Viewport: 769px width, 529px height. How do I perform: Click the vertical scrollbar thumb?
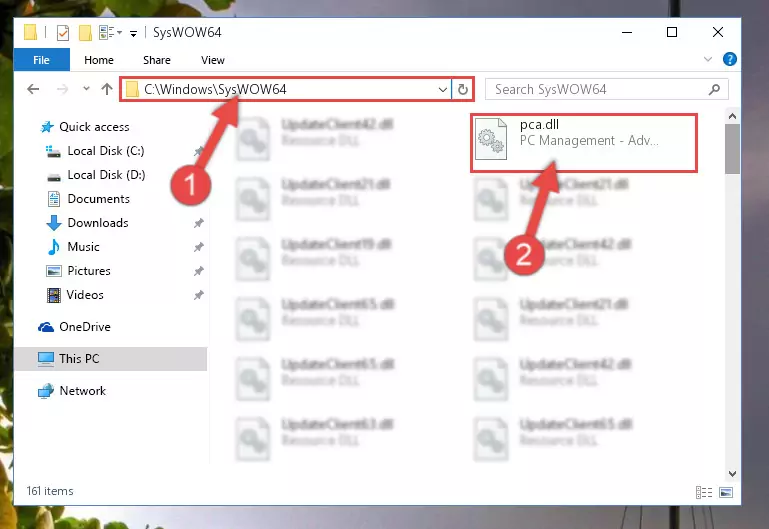point(732,149)
